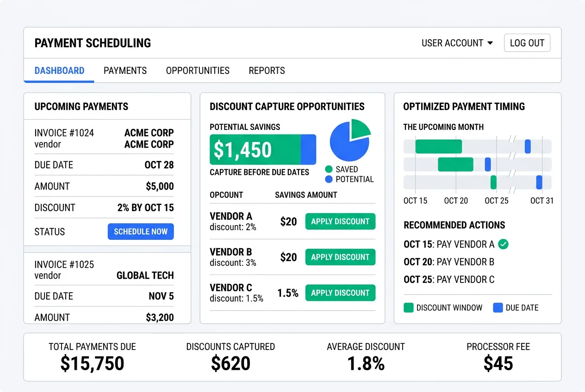Click Schedule Now for Invoice #1024
Viewport: 585px width, 392px height.
141,232
